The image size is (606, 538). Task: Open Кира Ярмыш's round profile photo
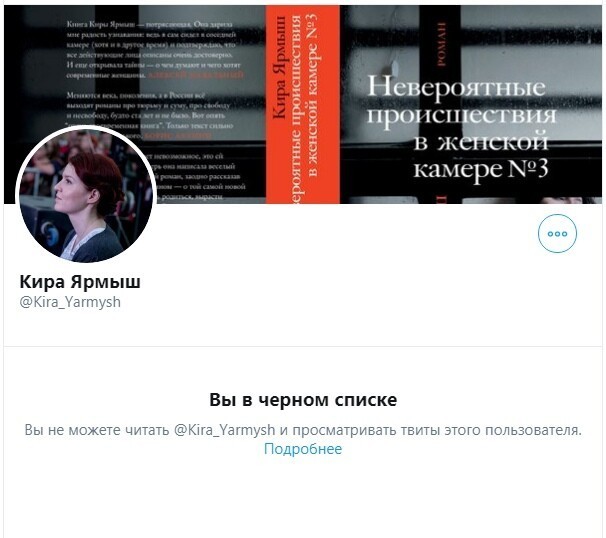point(86,195)
